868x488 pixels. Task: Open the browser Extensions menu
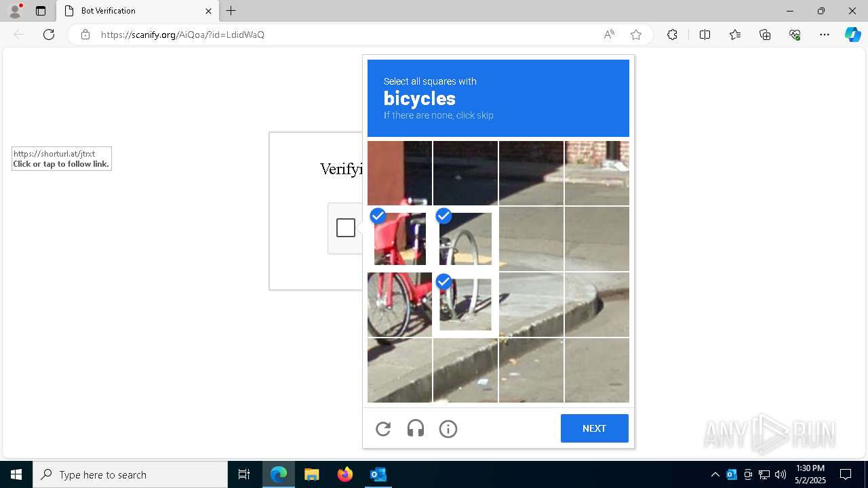(x=672, y=35)
